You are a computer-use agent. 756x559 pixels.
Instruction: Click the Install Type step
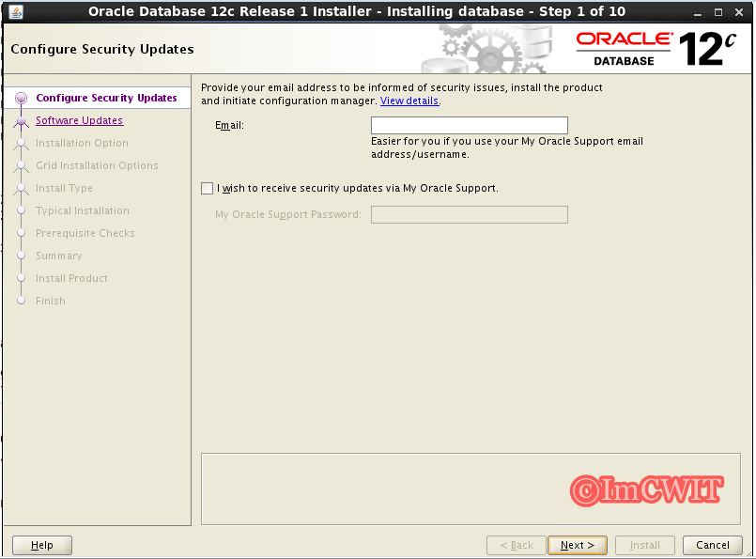(64, 188)
